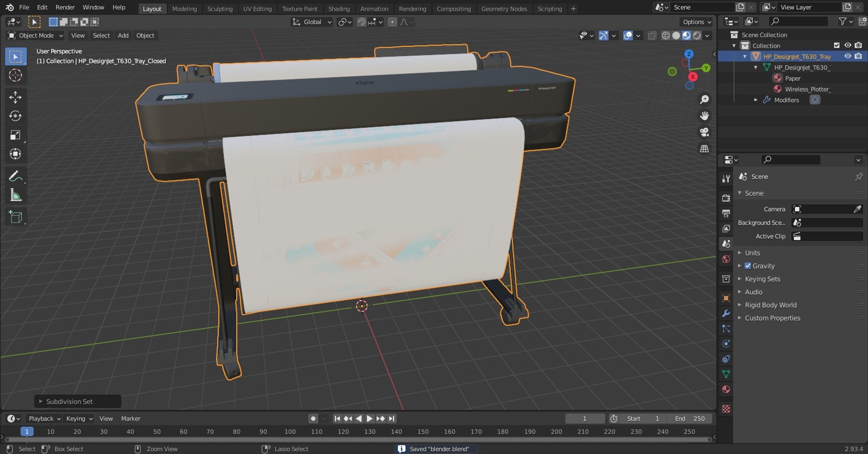Select the Cursor tool in toolbar
This screenshot has height=454, width=868.
pos(15,75)
